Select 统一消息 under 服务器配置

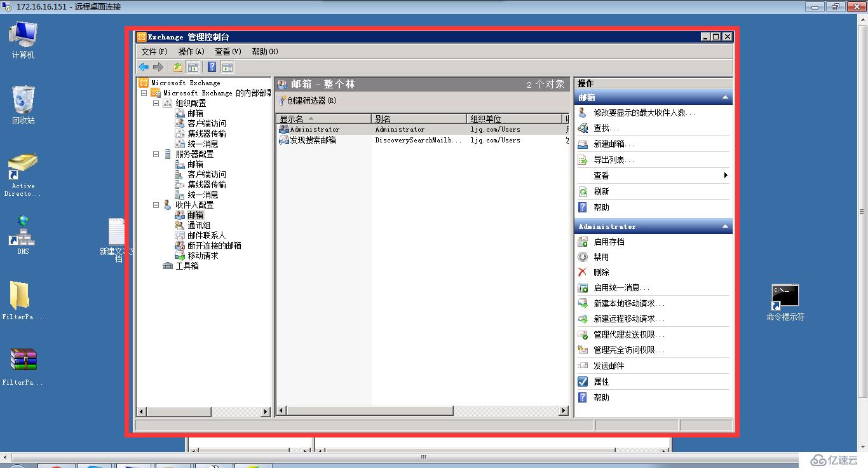coord(203,195)
